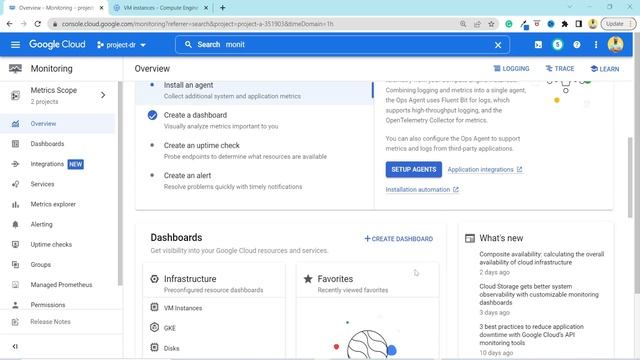This screenshot has width=640, height=360.
Task: Click the Dashboards sidebar icon
Action: tap(15, 144)
